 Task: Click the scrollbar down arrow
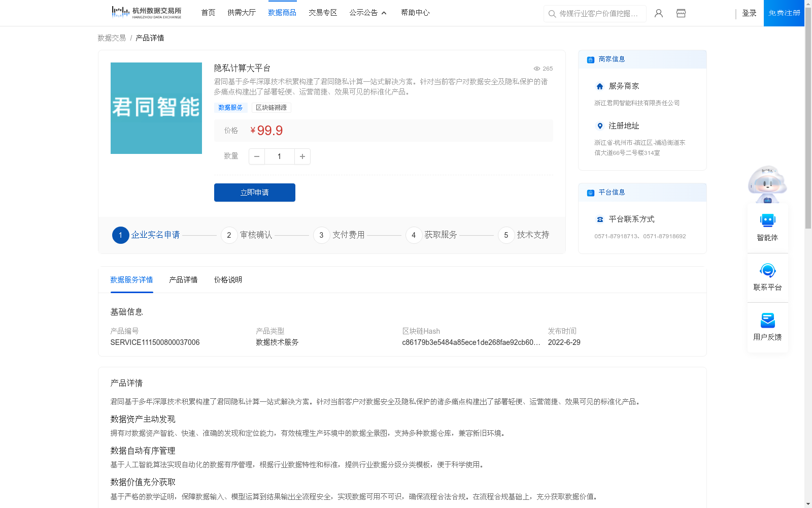click(808, 504)
